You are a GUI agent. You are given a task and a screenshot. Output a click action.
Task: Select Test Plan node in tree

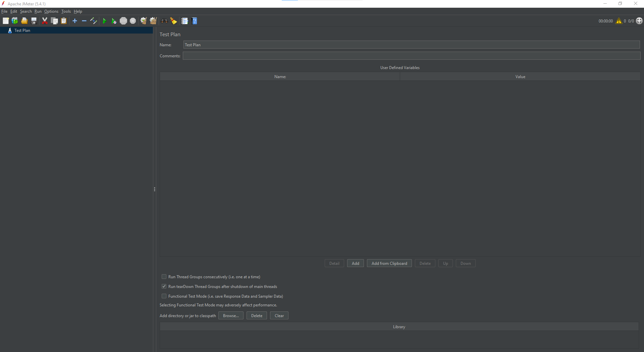(x=22, y=30)
